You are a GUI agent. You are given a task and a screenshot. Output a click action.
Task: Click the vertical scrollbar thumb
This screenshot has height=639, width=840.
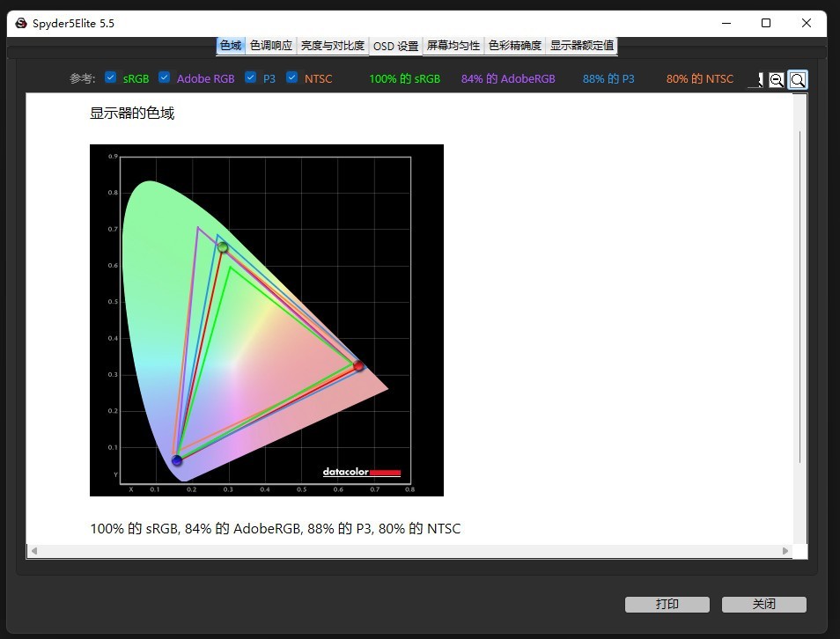799,297
